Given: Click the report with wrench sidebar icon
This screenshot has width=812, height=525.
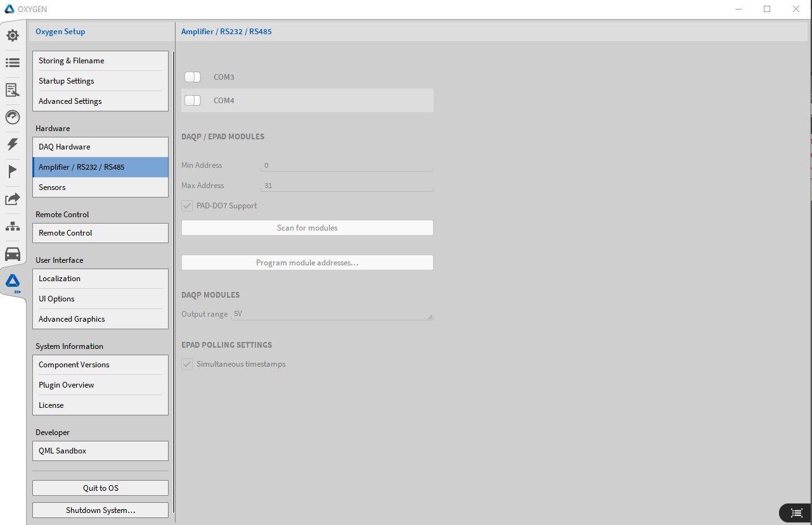Looking at the screenshot, I should click(x=13, y=90).
